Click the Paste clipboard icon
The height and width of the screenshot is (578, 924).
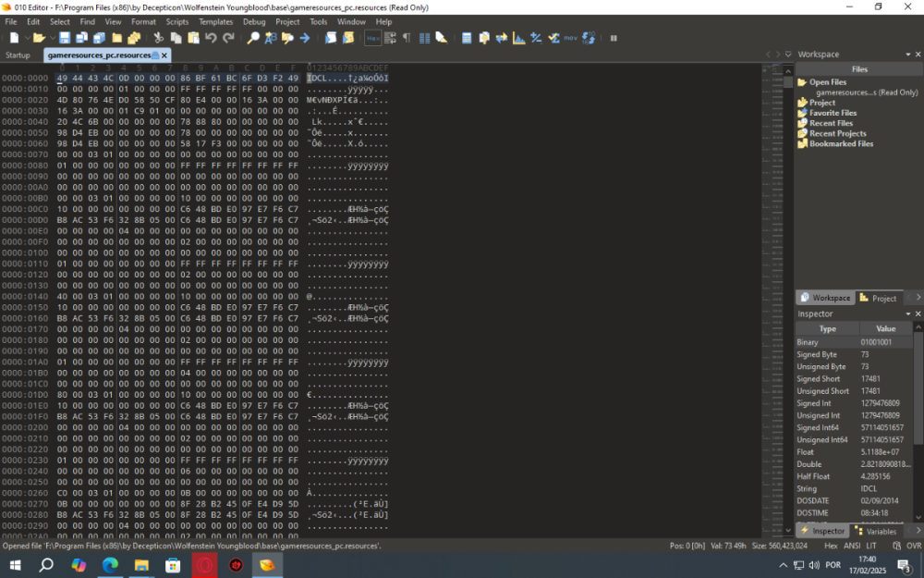point(193,38)
